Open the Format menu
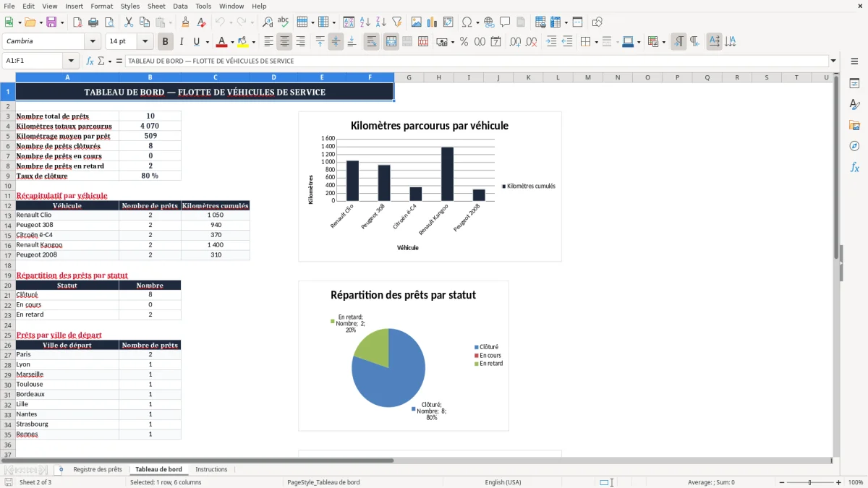This screenshot has width=868, height=488. tap(101, 6)
